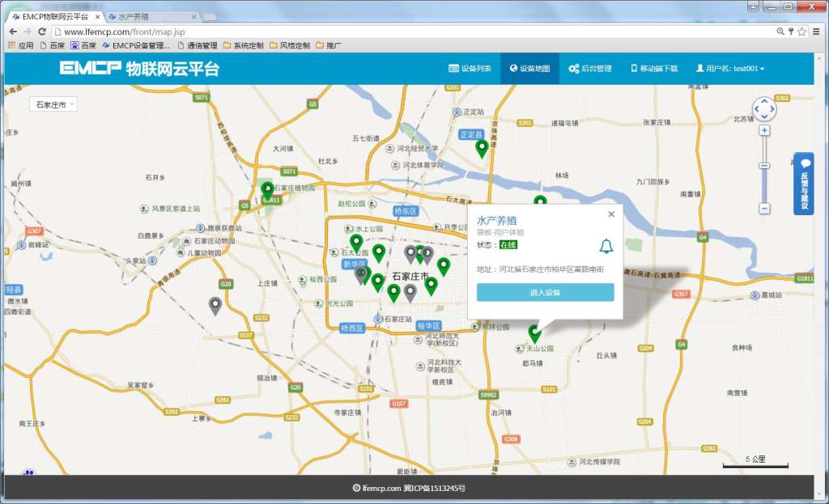The height and width of the screenshot is (504, 829).
Task: Select the lone gray offline marker west of 上庄镇
Action: tap(215, 306)
